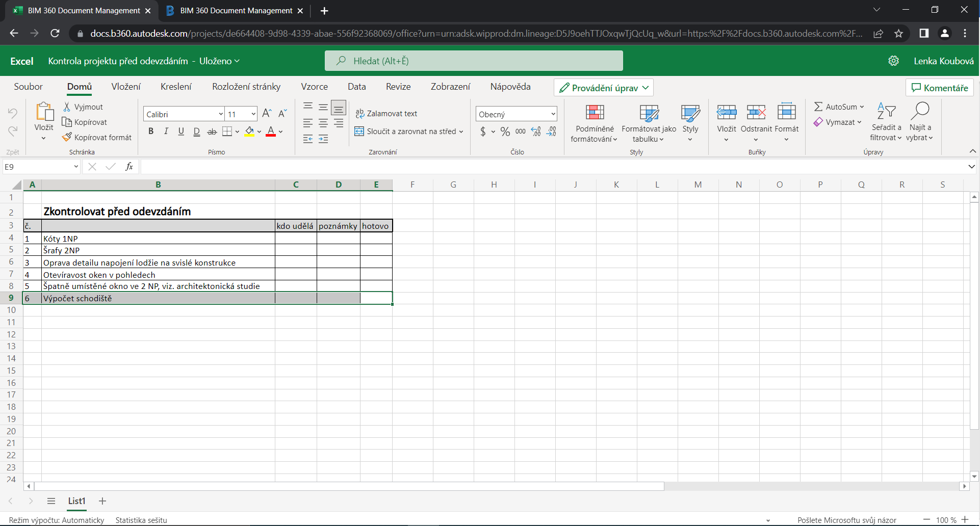Open the Vložení ribbon tab
This screenshot has height=526, width=980.
point(126,87)
